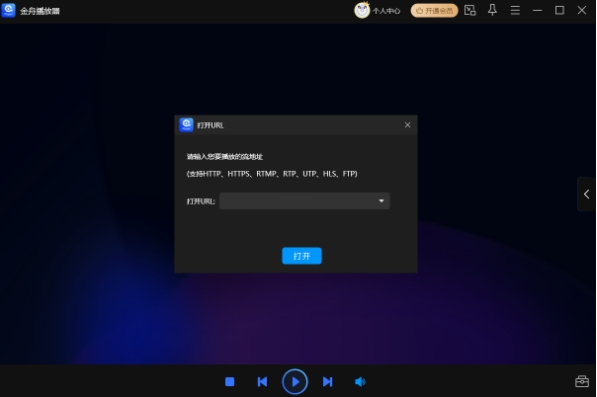Open 个人中心 personal center link
The width and height of the screenshot is (597, 397).
[x=386, y=11]
